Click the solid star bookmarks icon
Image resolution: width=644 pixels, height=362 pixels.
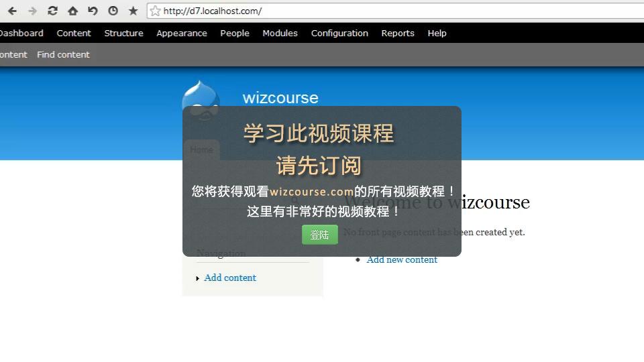point(133,11)
